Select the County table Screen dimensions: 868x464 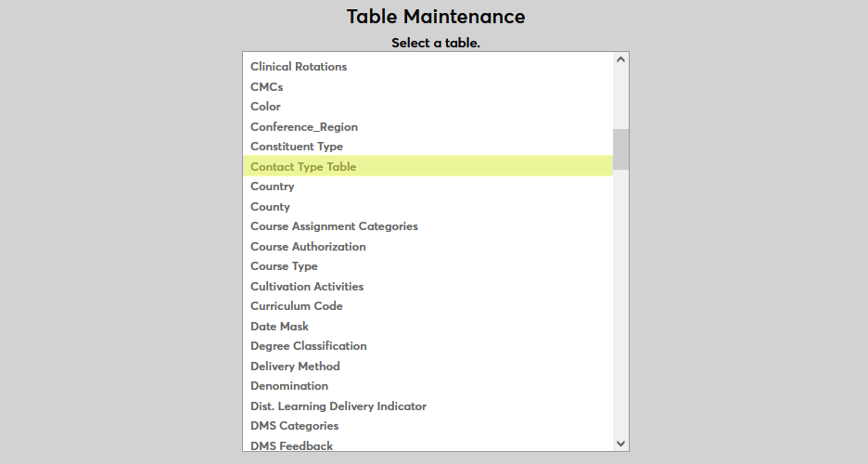click(x=271, y=207)
